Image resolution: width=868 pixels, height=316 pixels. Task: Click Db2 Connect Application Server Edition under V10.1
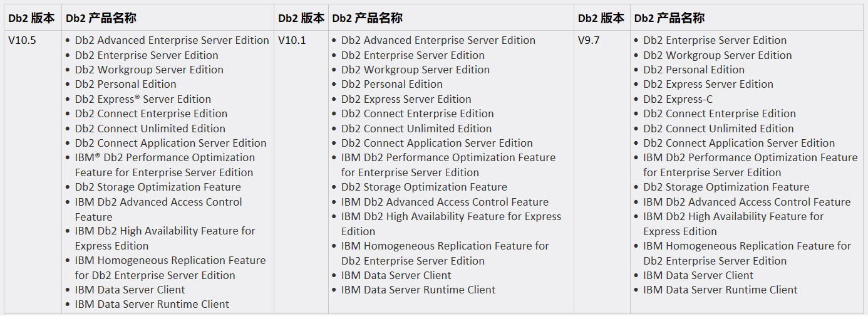point(437,143)
